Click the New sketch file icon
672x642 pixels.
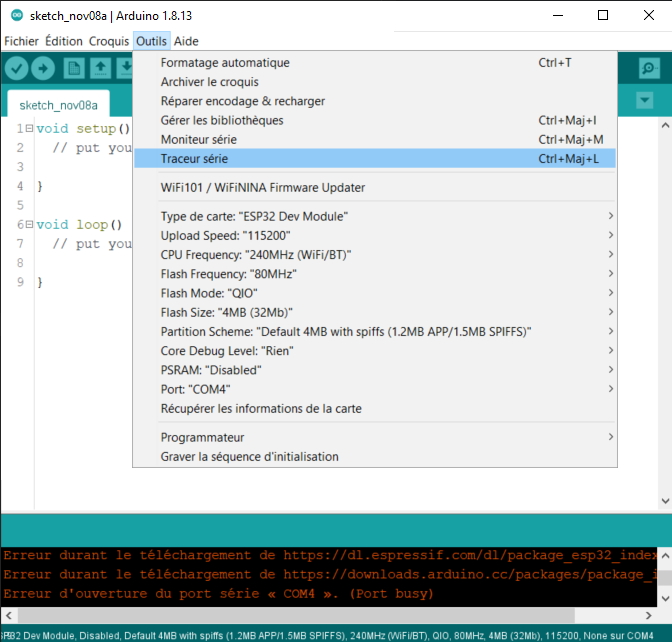[x=74, y=68]
